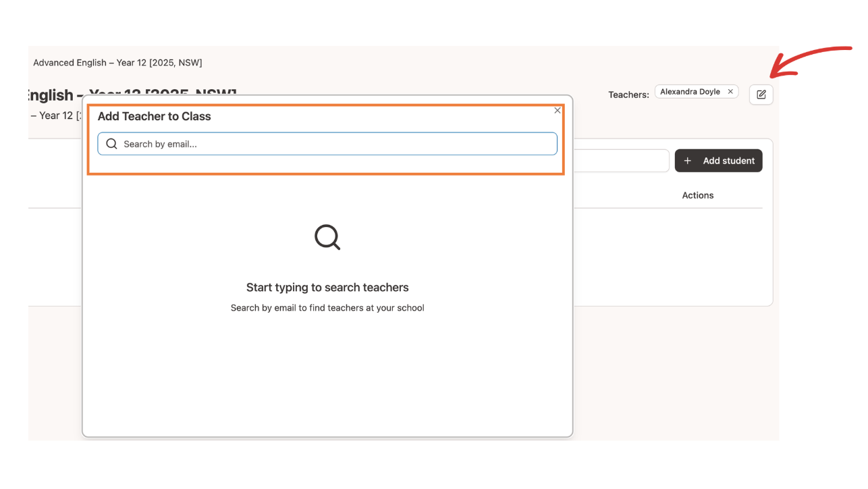
Task: Focus the Search by email input field
Action: pos(337,144)
